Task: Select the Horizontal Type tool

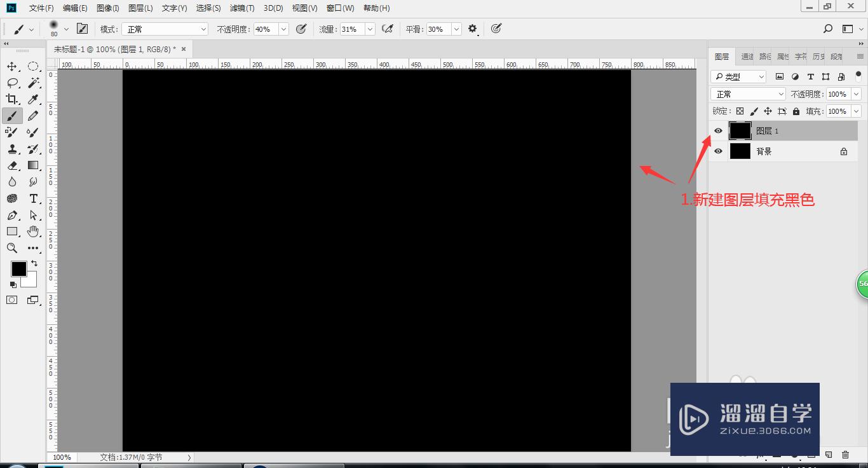Action: tap(33, 198)
